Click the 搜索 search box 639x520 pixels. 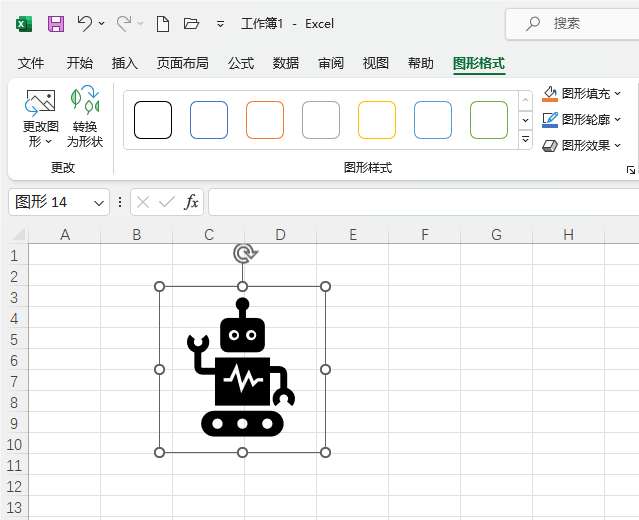click(572, 24)
